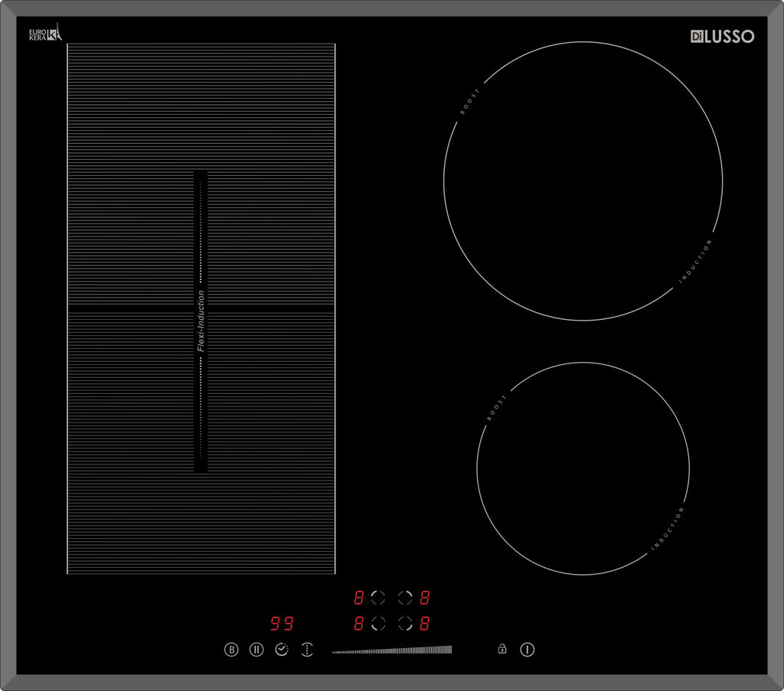Viewport: 784px width, 691px height.
Task: Tap the large upper induction ring
Action: pyautogui.click(x=583, y=181)
